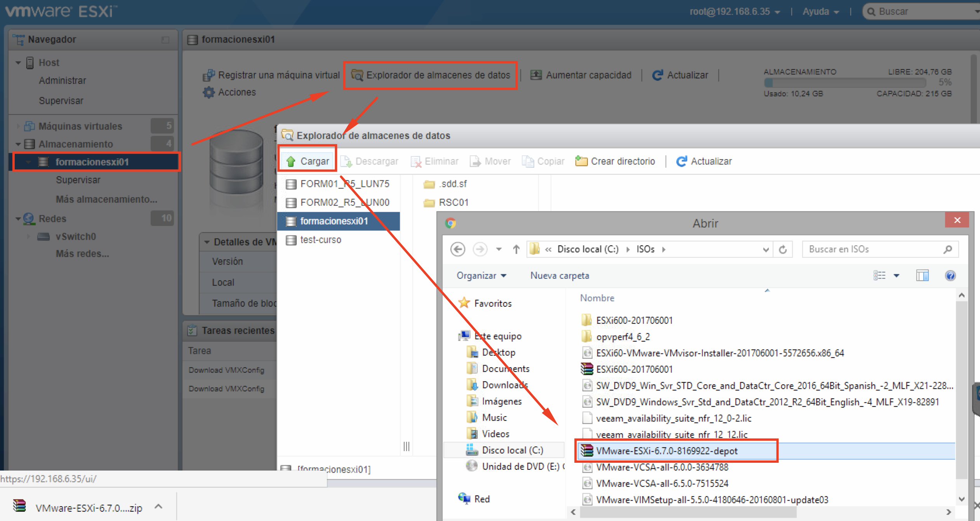This screenshot has height=521, width=980.
Task: Click Copiar in datastore browser toolbar
Action: pyautogui.click(x=543, y=161)
